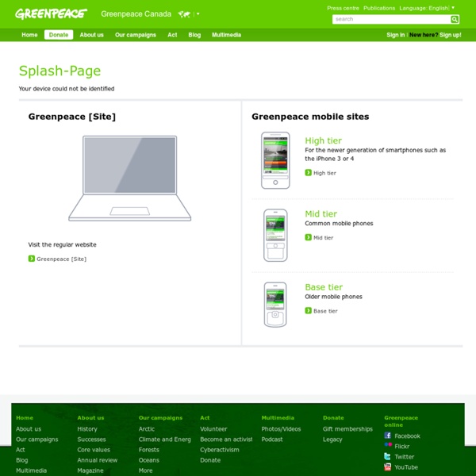476x476 pixels.
Task: Click the High tier smartphone image
Action: tap(275, 160)
